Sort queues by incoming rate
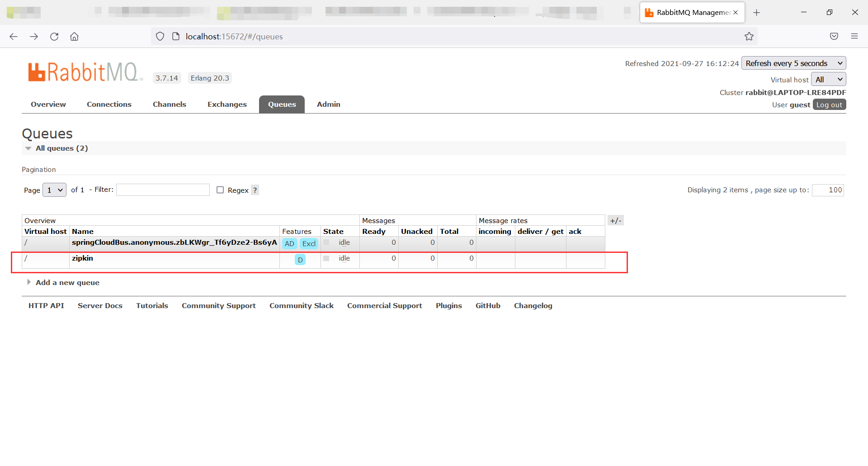This screenshot has width=868, height=466. pyautogui.click(x=495, y=232)
